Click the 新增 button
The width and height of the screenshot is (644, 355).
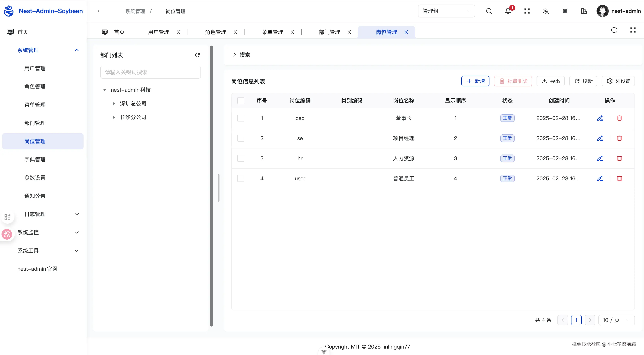tap(475, 81)
